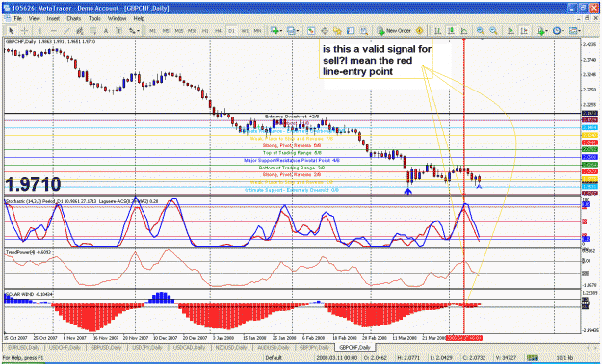The height and width of the screenshot is (364, 602).
Task: Switch to line chart display
Action: pos(464,31)
